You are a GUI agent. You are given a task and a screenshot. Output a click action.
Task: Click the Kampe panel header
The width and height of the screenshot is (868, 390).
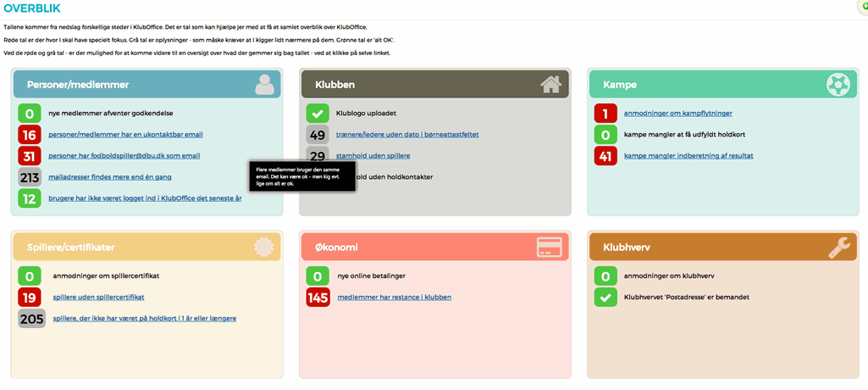click(x=723, y=85)
